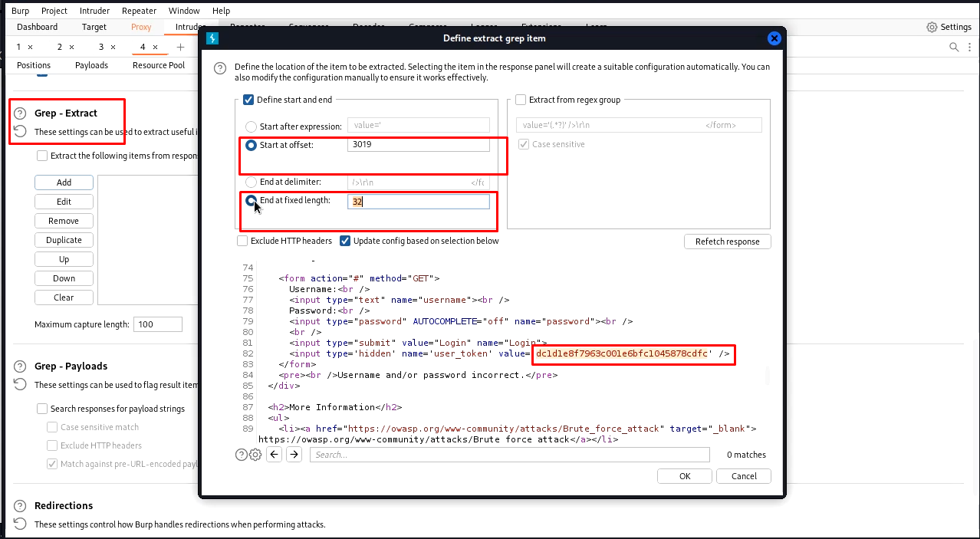Go to next search match arrow
980x539 pixels.
click(x=294, y=455)
